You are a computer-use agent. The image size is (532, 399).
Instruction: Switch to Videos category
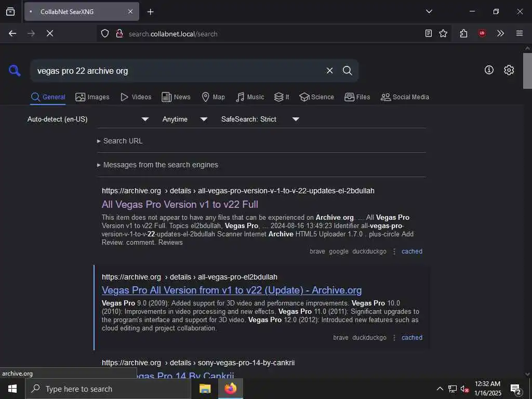tap(136, 97)
